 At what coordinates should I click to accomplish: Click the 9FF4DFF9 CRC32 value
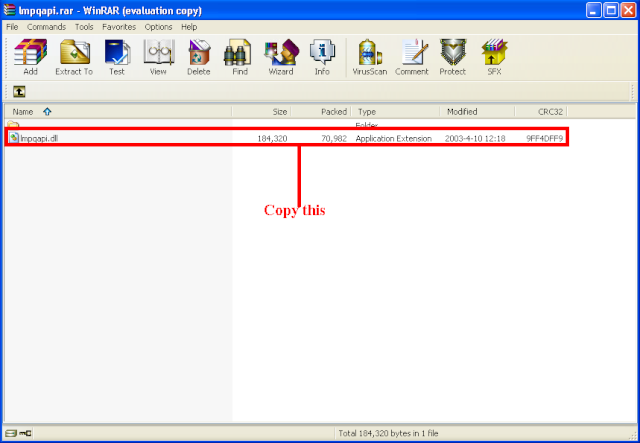(544, 138)
